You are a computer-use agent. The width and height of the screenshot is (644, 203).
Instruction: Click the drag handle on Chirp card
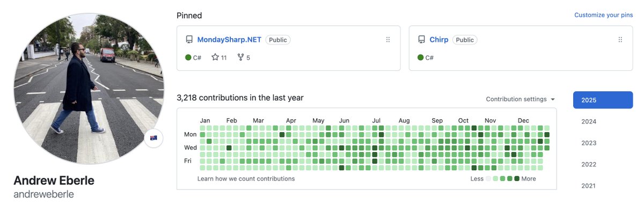click(620, 40)
